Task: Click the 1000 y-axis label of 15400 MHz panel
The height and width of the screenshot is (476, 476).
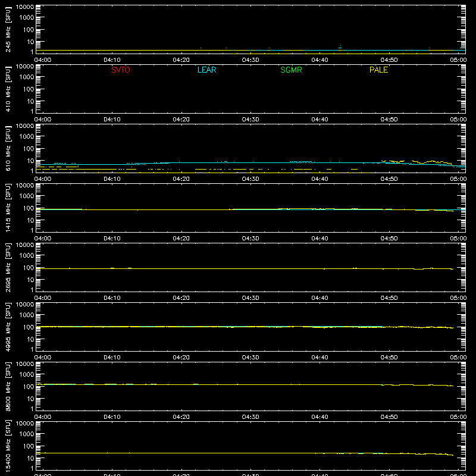Action: [x=27, y=434]
